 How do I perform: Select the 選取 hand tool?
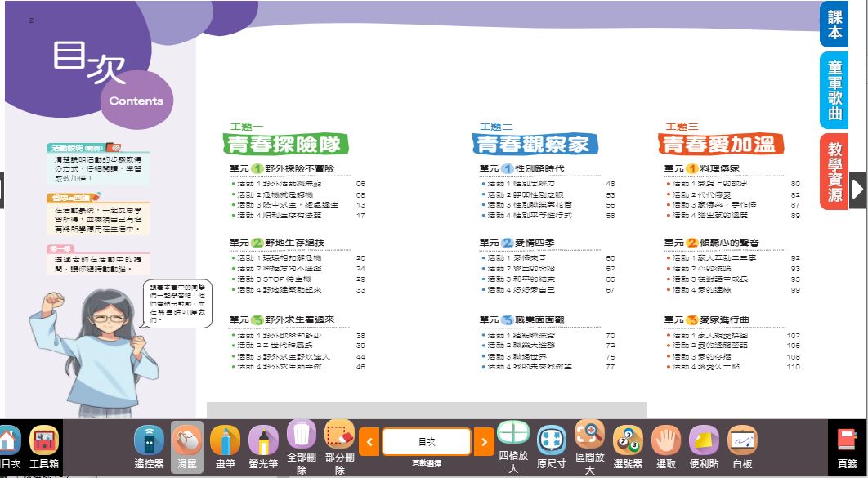666,447
